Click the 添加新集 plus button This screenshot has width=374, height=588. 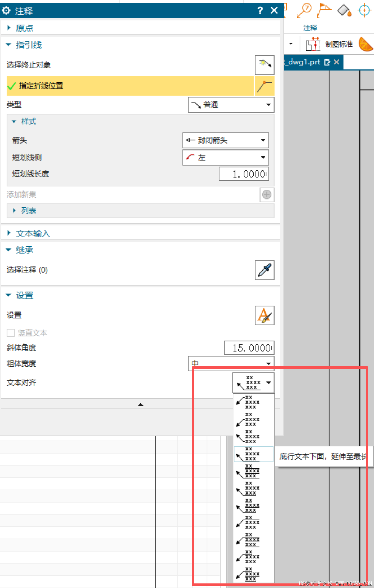(x=267, y=195)
